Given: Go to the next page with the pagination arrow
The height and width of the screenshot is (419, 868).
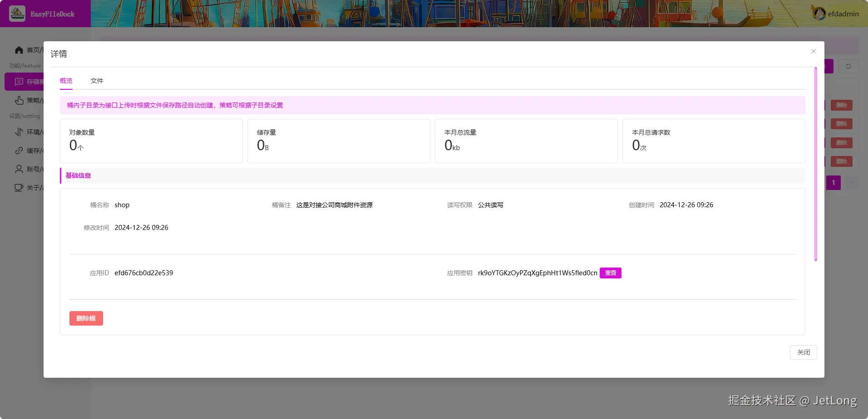Looking at the screenshot, I should pyautogui.click(x=852, y=183).
